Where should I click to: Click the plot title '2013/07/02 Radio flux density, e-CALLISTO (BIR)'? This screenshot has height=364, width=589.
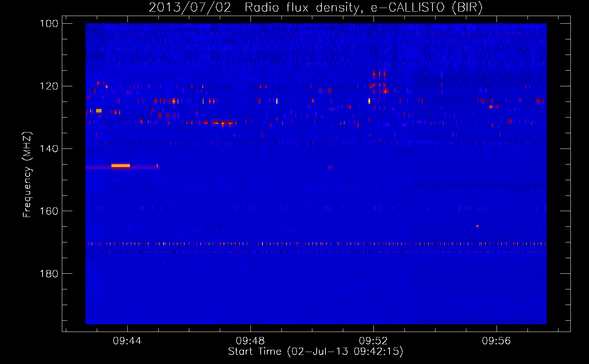tap(316, 7)
